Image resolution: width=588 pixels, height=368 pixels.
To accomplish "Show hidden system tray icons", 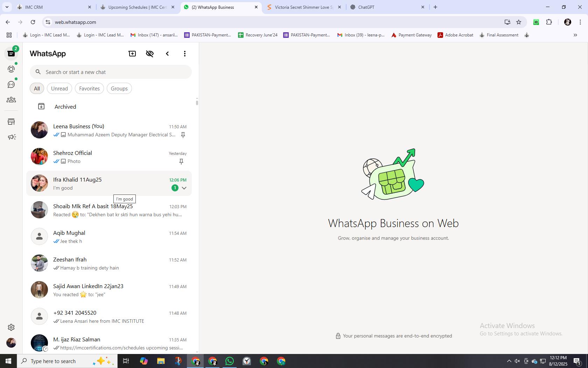I will point(509,361).
